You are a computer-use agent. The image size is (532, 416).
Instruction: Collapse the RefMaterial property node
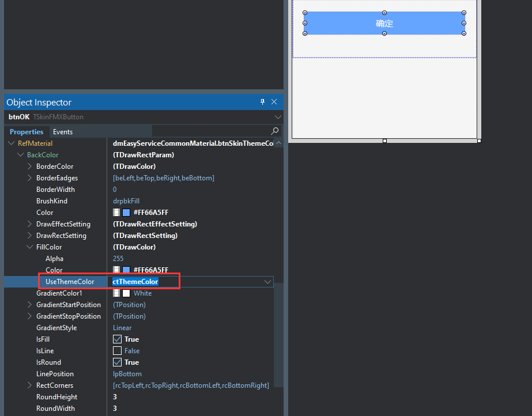point(11,143)
